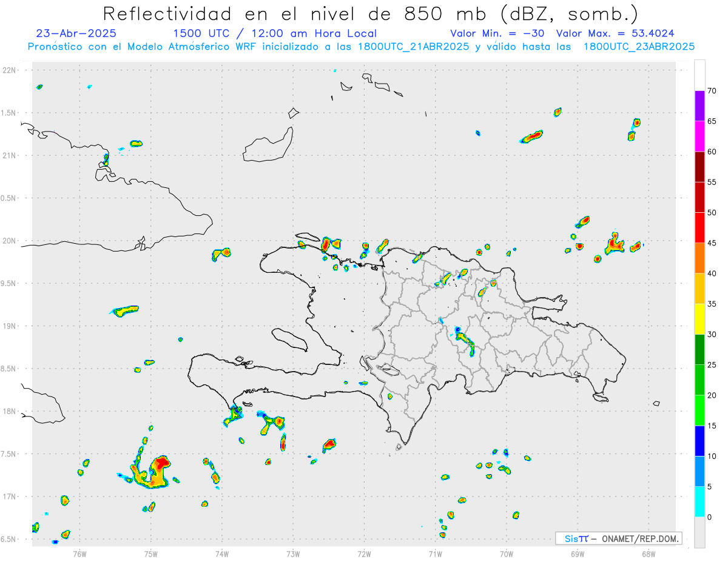Click the colorbar label '50'
The height and width of the screenshot is (562, 728).
[712, 213]
